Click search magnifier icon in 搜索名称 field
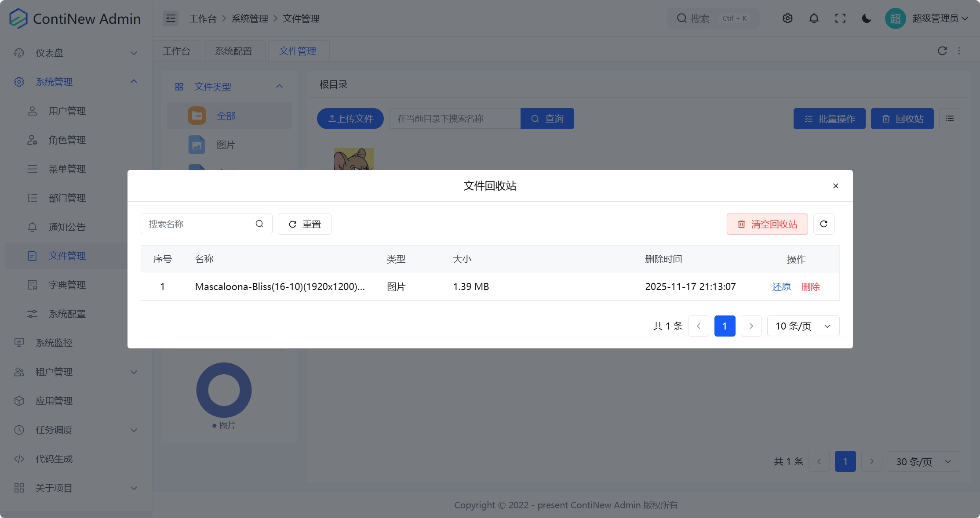 pyautogui.click(x=259, y=224)
